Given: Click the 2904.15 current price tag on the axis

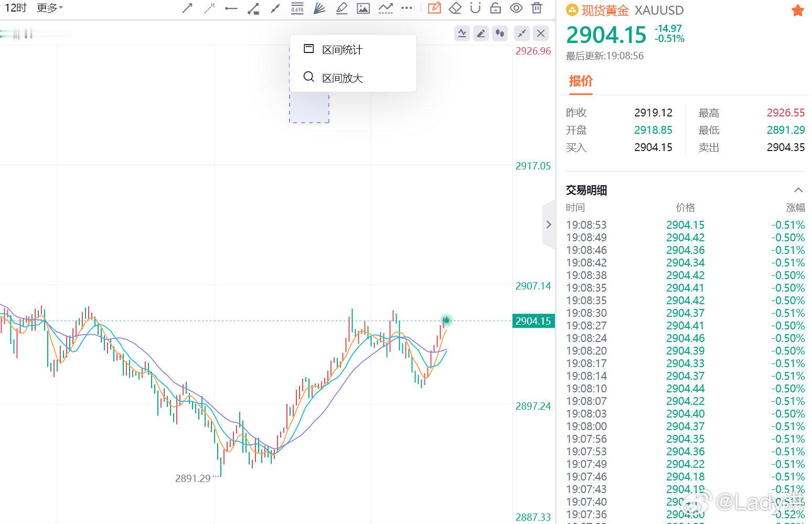Looking at the screenshot, I should point(533,321).
